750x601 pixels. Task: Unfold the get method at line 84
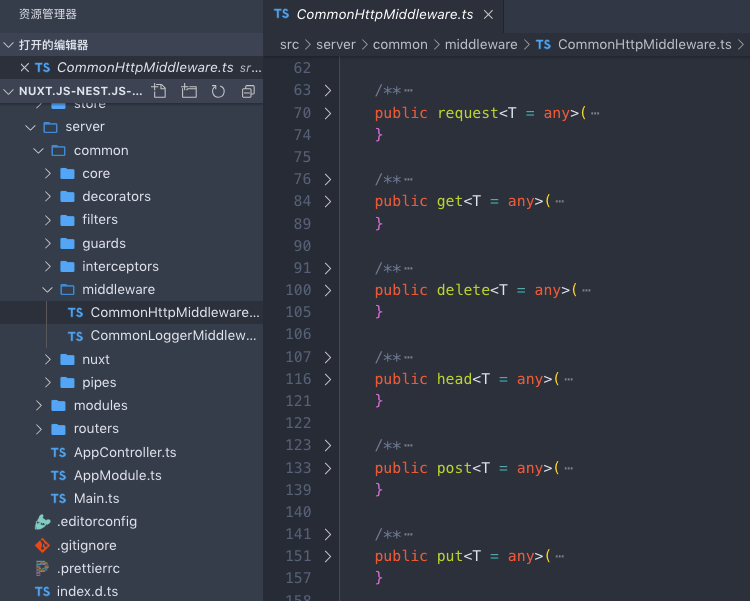coord(328,201)
